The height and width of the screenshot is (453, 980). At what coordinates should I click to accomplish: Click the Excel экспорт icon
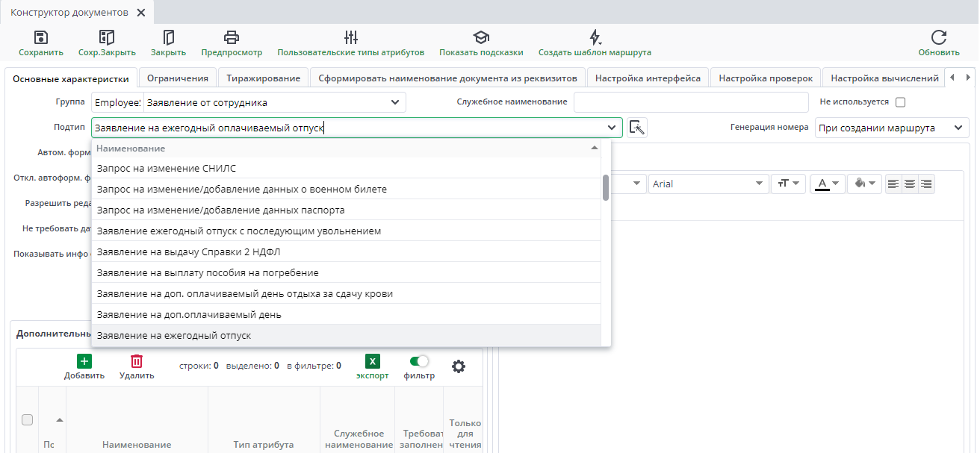(373, 361)
